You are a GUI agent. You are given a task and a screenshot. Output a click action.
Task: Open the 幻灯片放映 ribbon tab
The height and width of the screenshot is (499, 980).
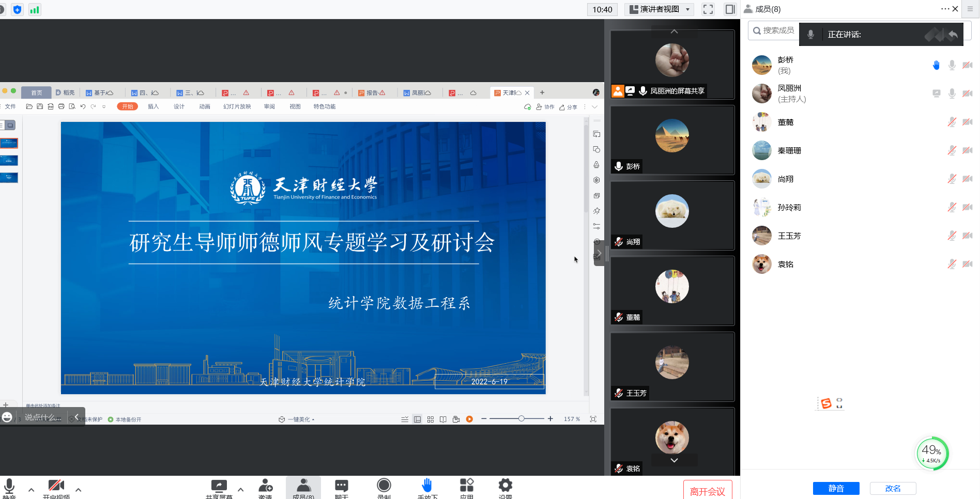(237, 106)
